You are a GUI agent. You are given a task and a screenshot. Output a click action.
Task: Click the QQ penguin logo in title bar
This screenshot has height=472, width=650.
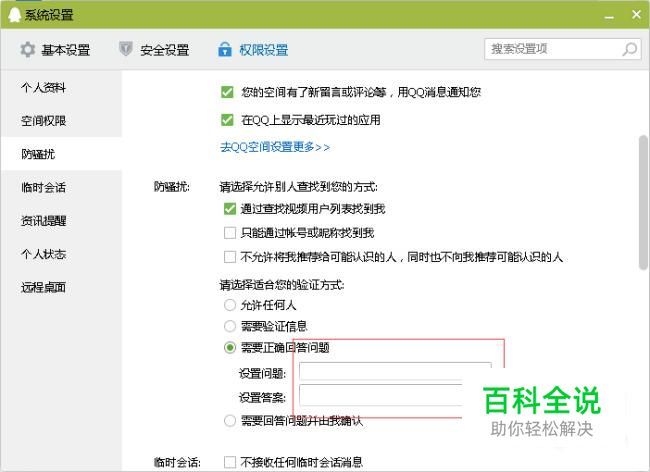tap(15, 15)
